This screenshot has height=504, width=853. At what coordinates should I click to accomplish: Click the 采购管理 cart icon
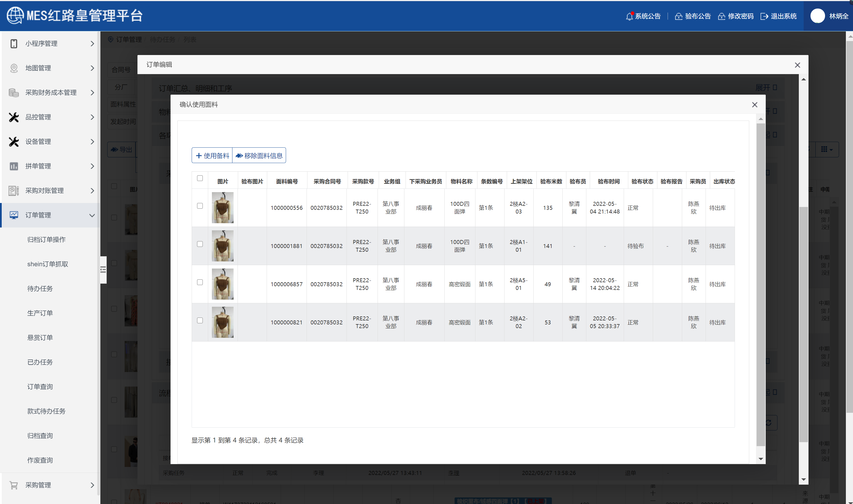pos(14,485)
